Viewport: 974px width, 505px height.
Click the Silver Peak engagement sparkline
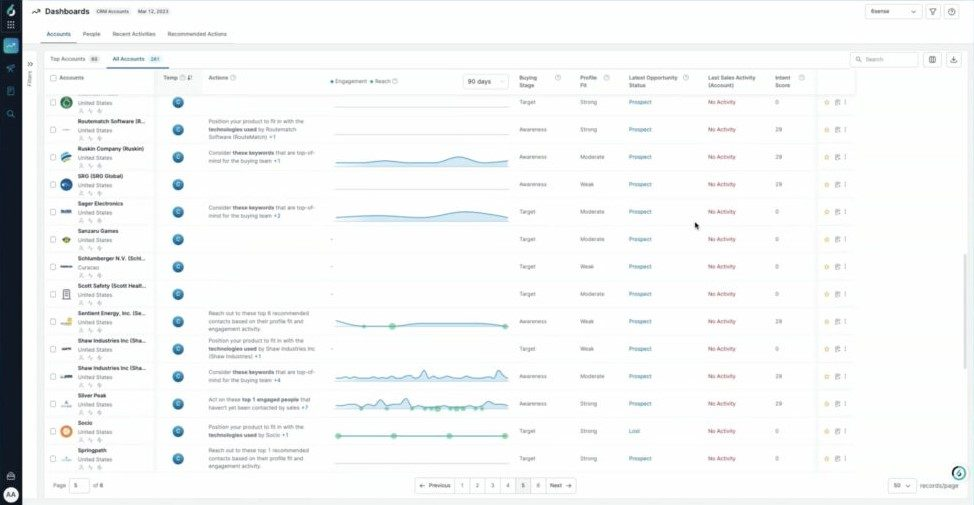(x=421, y=404)
